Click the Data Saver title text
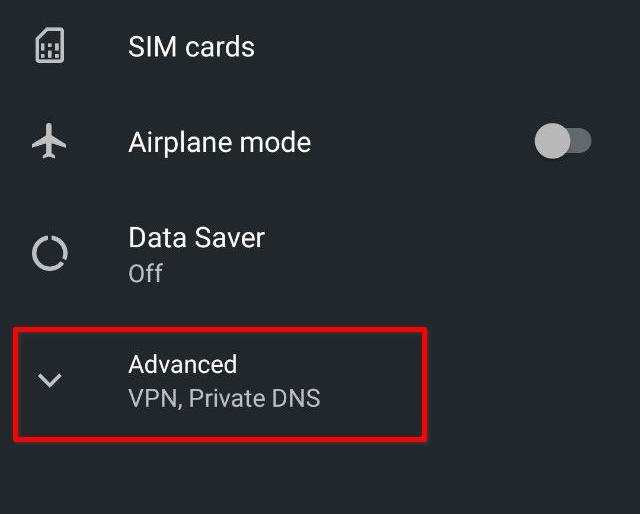Screen dimensions: 640x514 [x=196, y=237]
